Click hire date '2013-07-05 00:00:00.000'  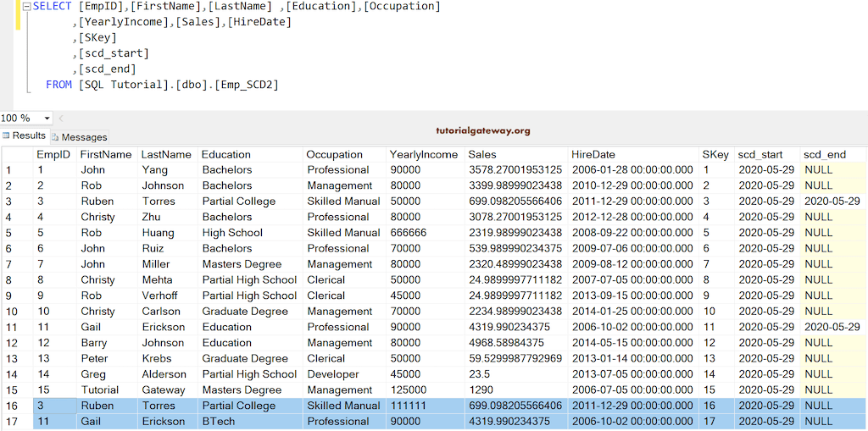(632, 374)
